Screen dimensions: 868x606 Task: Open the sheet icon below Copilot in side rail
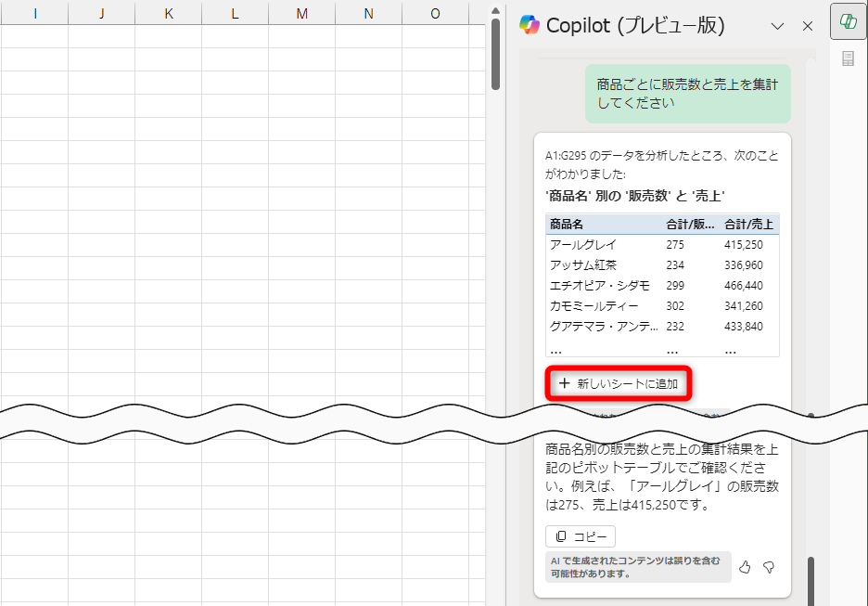tap(849, 58)
